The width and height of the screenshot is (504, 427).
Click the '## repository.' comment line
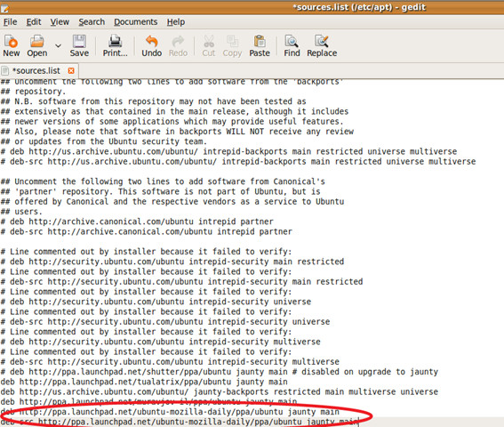[x=33, y=92]
